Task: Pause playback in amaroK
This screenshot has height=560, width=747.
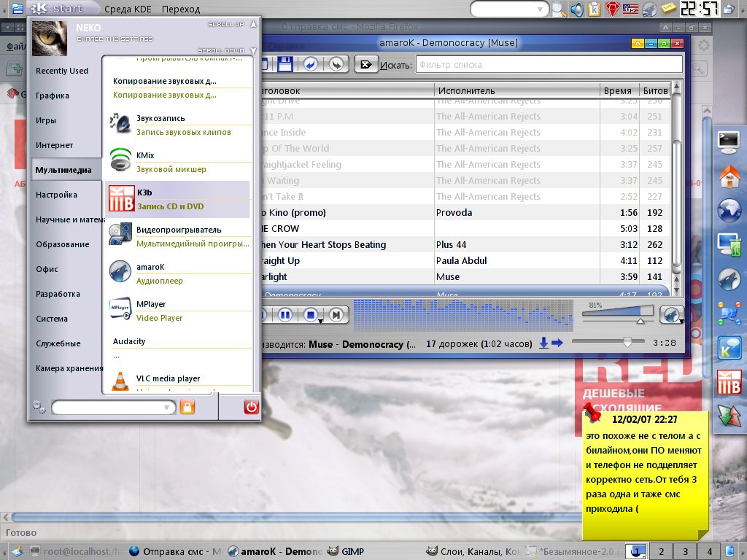Action: [x=285, y=315]
